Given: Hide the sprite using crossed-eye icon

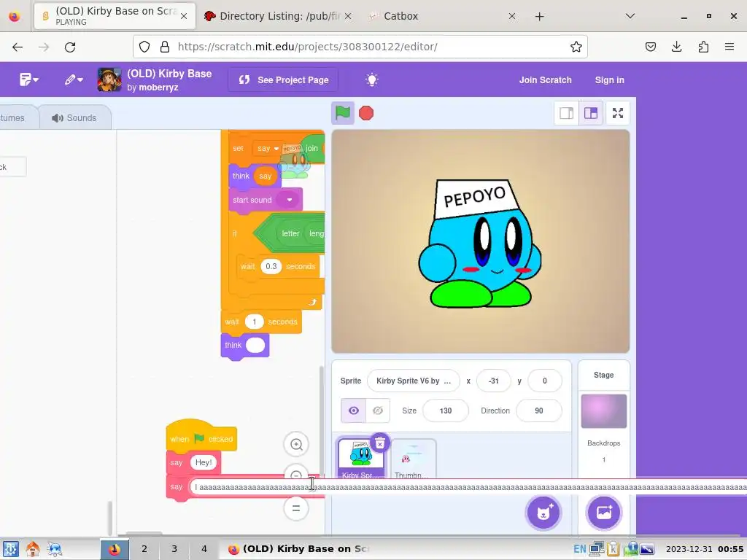Looking at the screenshot, I should pyautogui.click(x=378, y=411).
